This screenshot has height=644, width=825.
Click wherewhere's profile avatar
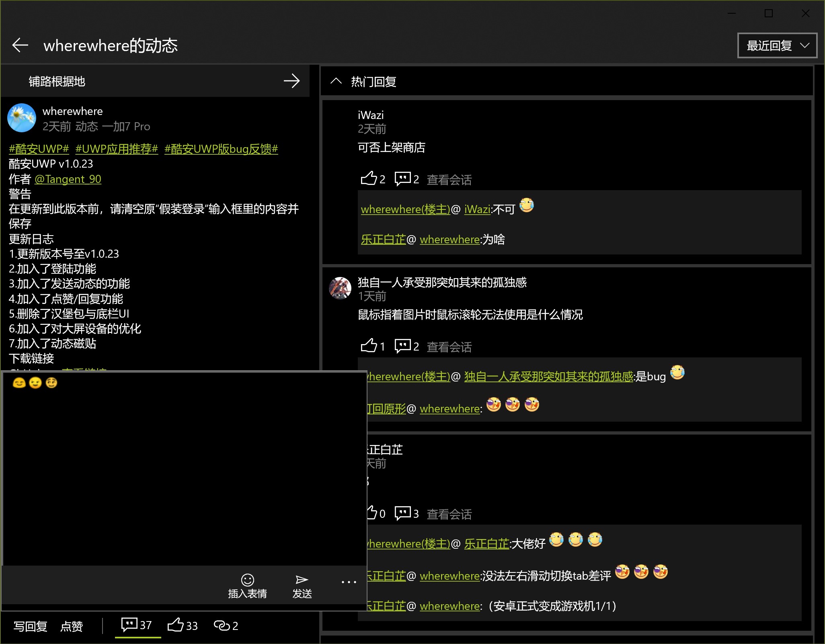pyautogui.click(x=22, y=118)
